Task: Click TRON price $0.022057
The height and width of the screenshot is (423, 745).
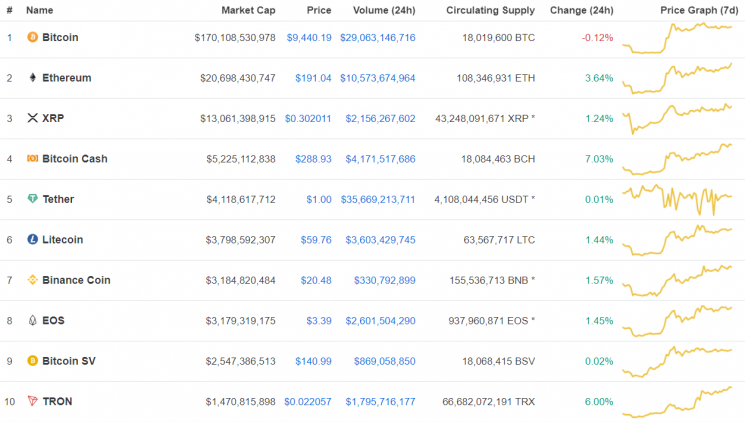Action: point(307,402)
